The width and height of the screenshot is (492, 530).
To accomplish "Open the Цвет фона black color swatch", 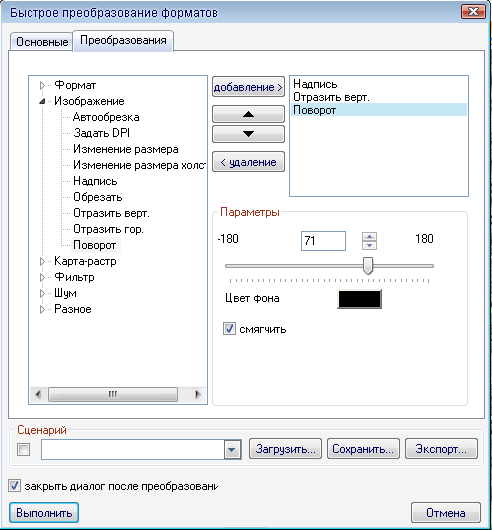I will point(360,299).
